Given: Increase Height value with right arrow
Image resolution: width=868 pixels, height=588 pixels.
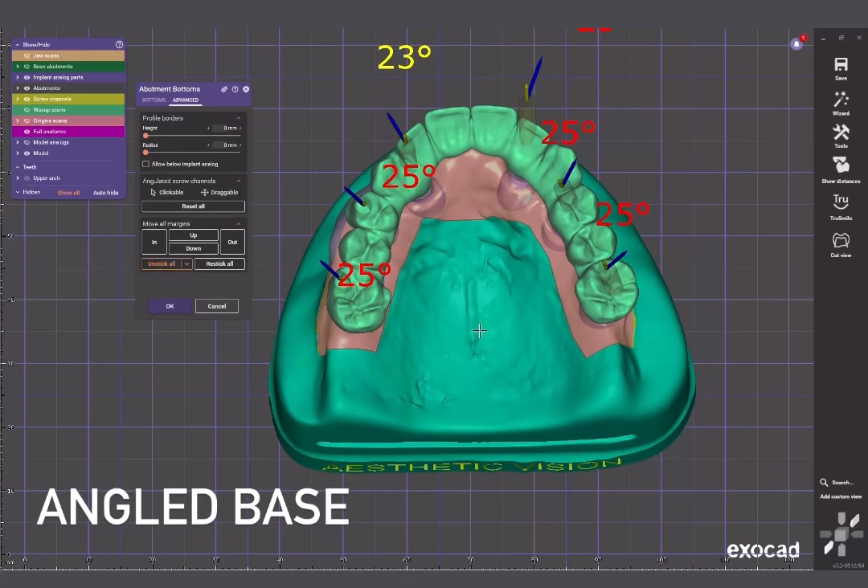Looking at the screenshot, I should click(240, 129).
